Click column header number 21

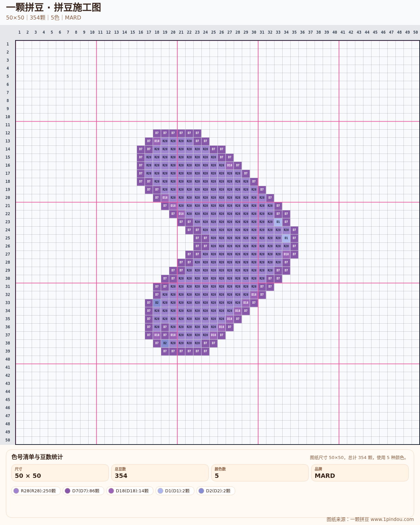coord(181,32)
